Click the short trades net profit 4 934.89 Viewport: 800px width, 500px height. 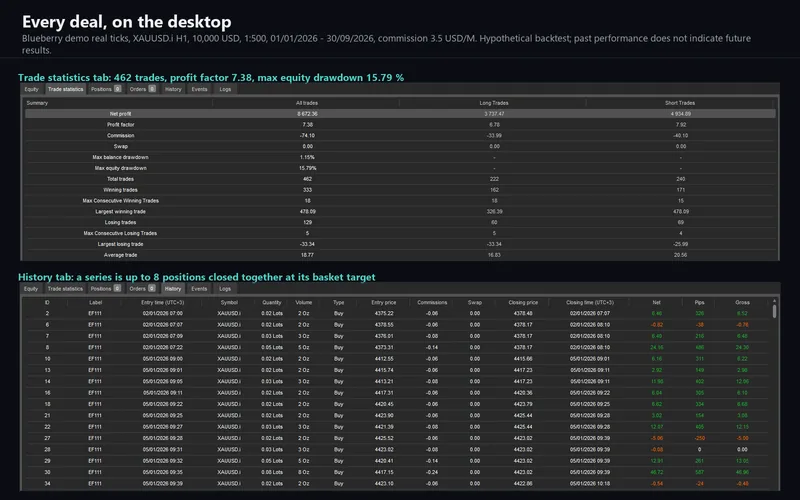coord(681,114)
